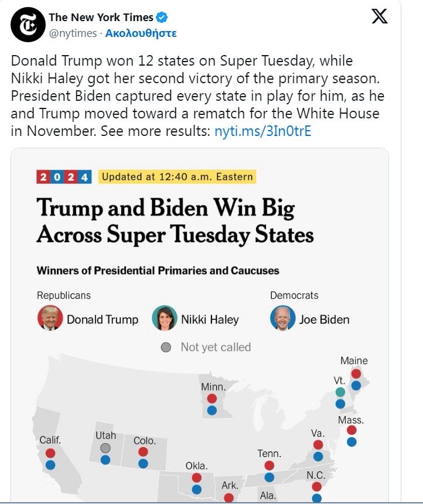Open The New York Times account name

[x=101, y=18]
